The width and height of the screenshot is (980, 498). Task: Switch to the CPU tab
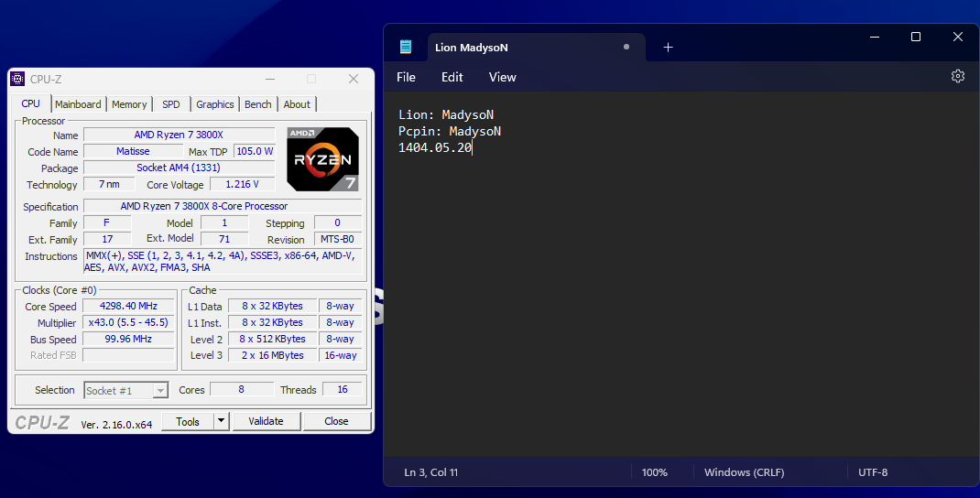(30, 103)
